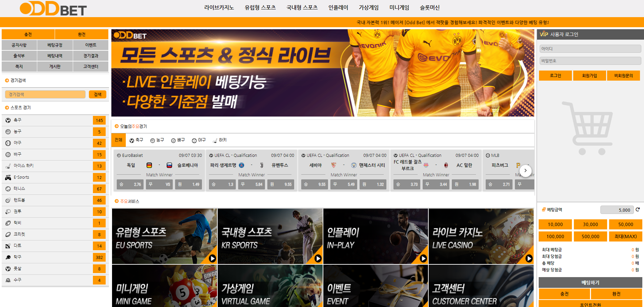Click the 비밀번호 input field

coord(590,61)
